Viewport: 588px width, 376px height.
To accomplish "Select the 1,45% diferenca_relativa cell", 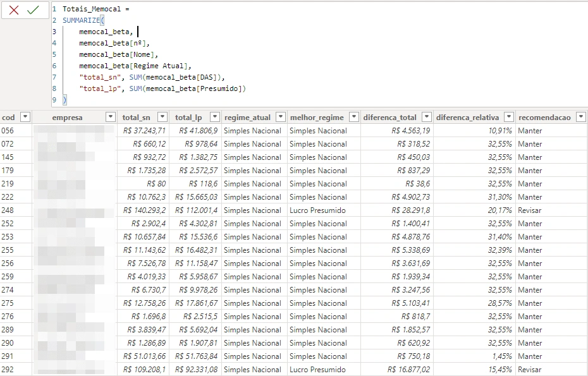I will coord(500,356).
